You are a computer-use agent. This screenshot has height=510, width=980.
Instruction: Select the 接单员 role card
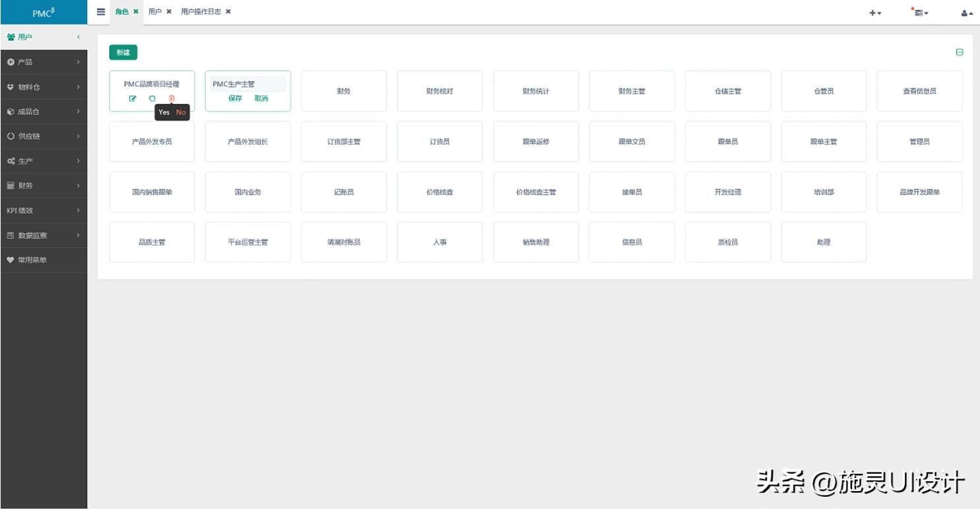(632, 192)
